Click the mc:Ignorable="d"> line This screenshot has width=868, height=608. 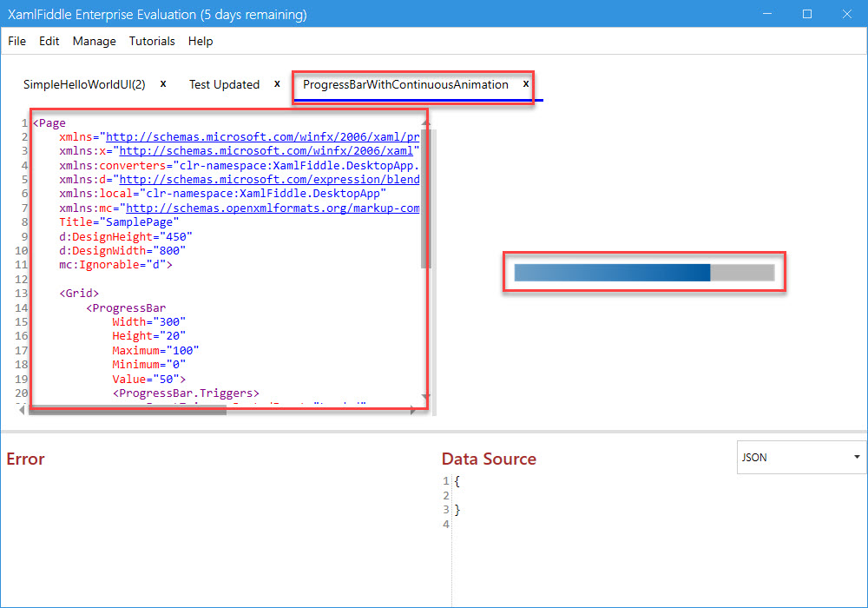point(115,265)
